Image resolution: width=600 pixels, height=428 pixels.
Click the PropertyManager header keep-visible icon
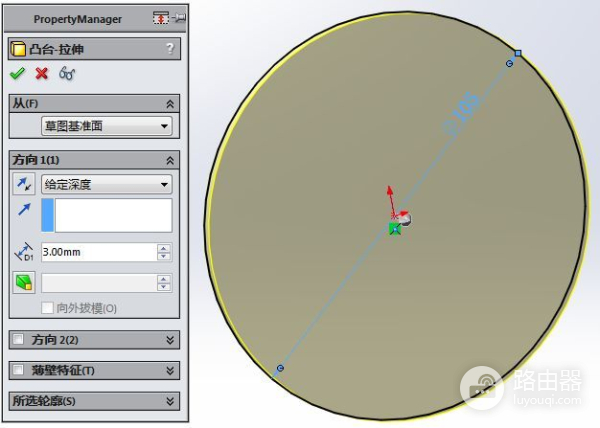160,18
